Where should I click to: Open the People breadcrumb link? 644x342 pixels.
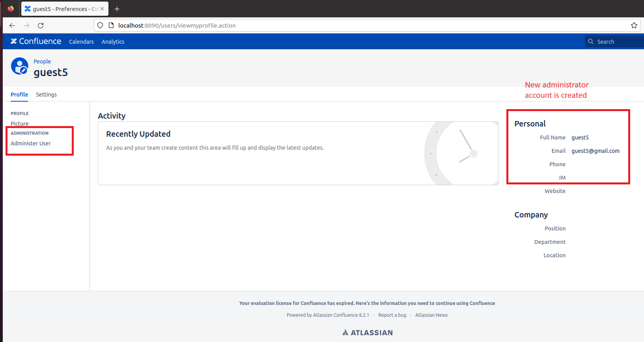[42, 61]
